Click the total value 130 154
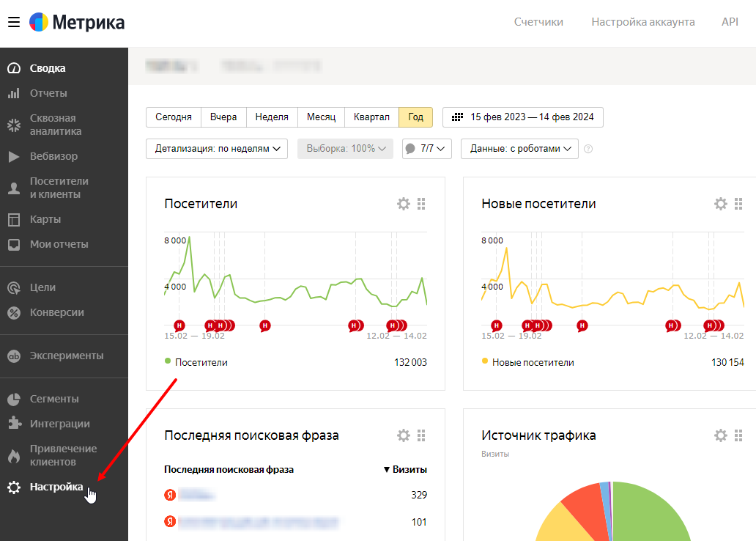756x541 pixels. pos(727,362)
